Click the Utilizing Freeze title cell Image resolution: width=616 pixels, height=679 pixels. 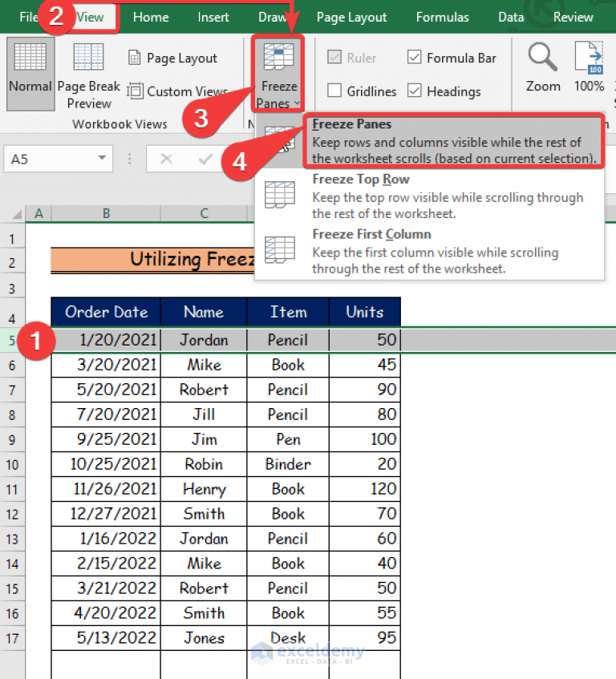click(x=153, y=260)
